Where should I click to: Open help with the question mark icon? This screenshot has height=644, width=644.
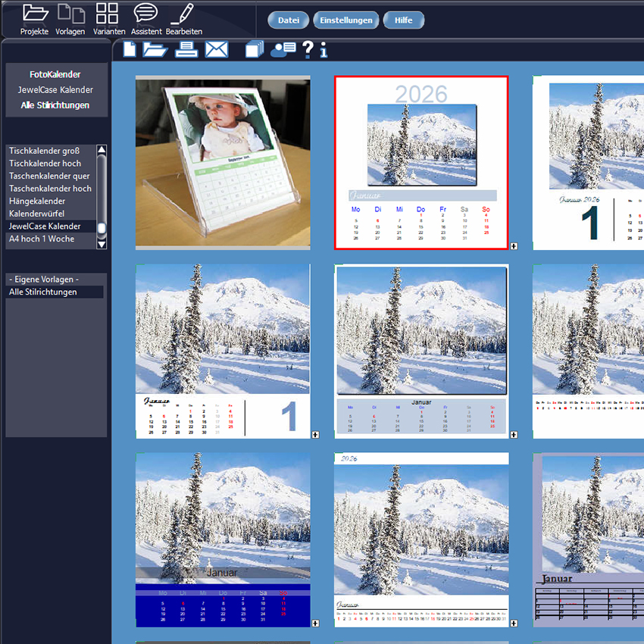pos(308,50)
